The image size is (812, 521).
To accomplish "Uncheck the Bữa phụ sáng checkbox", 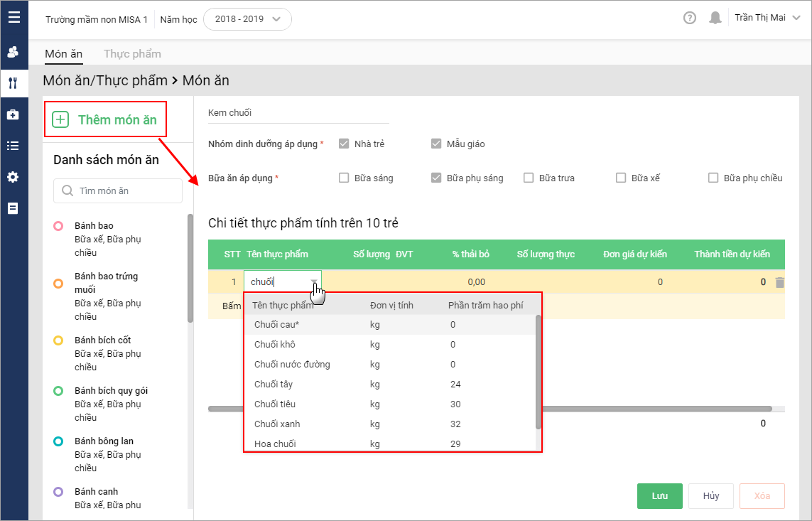I will coord(437,178).
